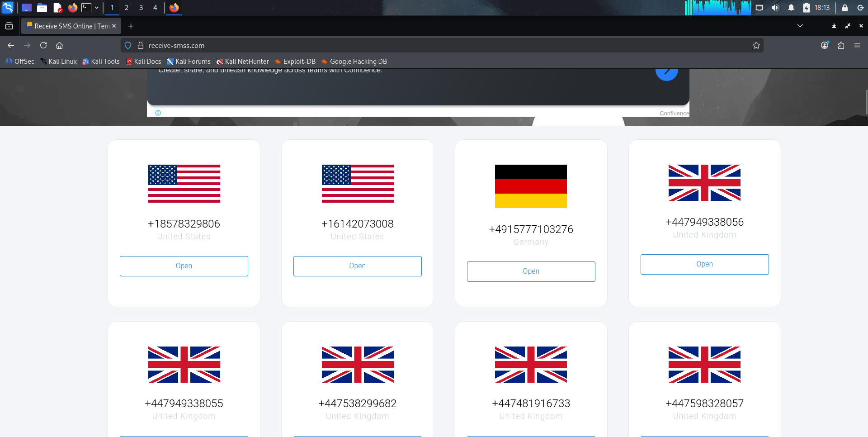Open the Kali Forums bookmark
Viewport: 868px width, 437px height.
(189, 62)
